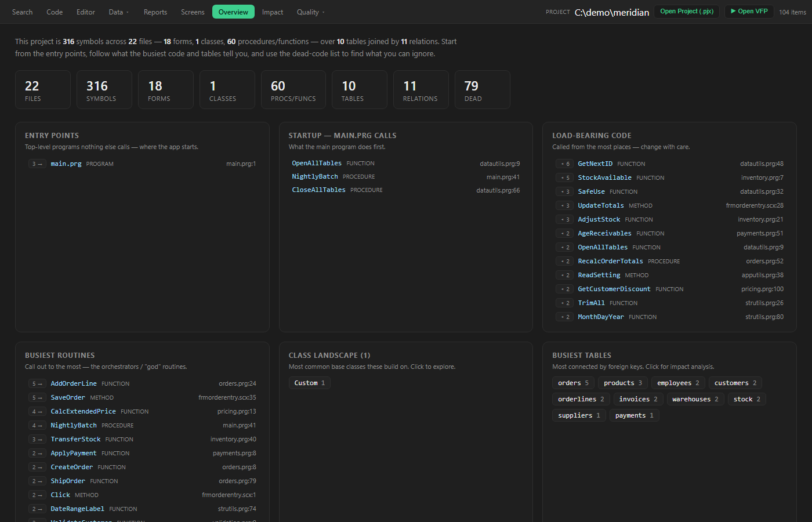Screen dimensions: 812x522
Task: Click the 22 Files stat card
Action: click(43, 89)
